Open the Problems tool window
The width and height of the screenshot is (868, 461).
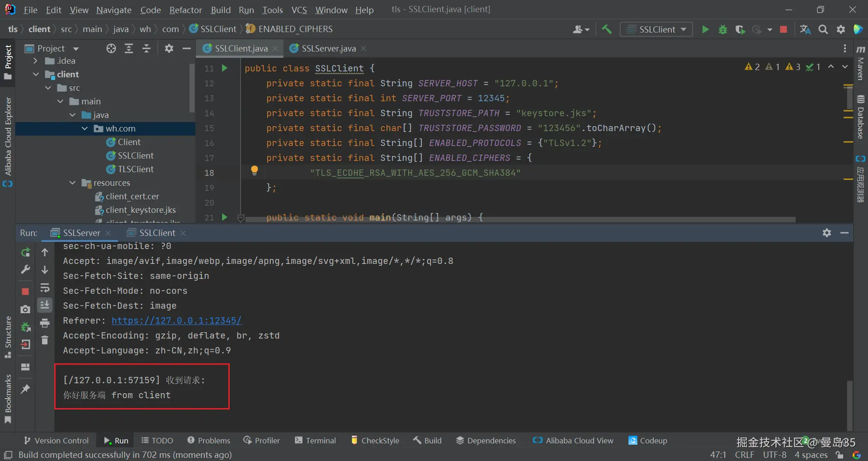(x=208, y=441)
